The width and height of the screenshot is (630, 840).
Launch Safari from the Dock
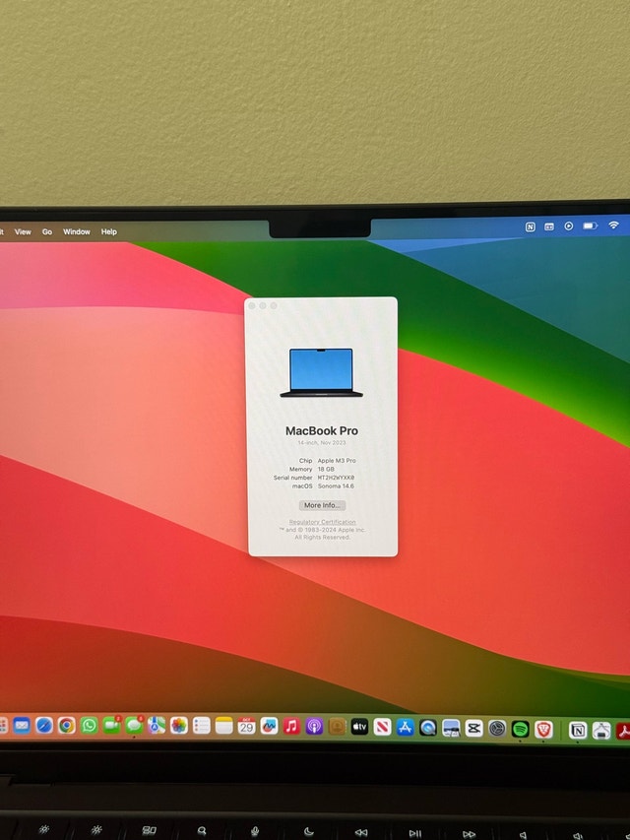44,726
